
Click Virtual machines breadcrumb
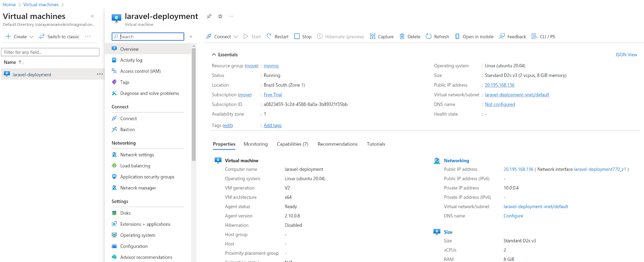(x=41, y=5)
